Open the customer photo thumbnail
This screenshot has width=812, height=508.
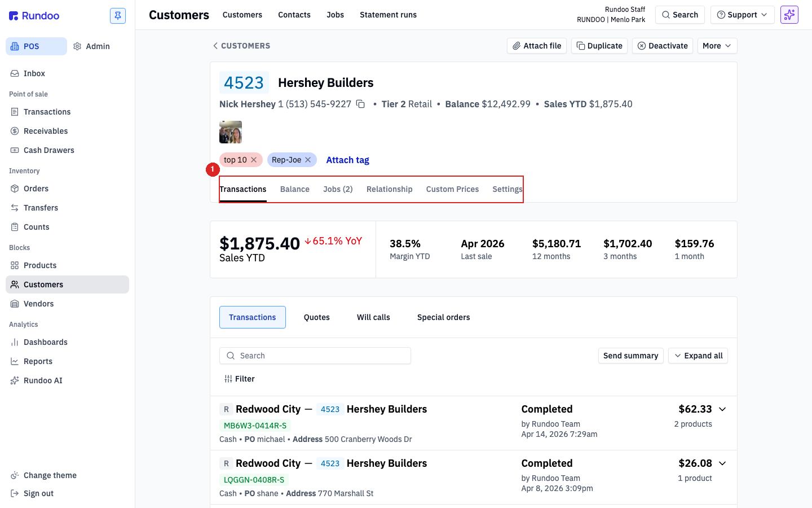click(231, 132)
